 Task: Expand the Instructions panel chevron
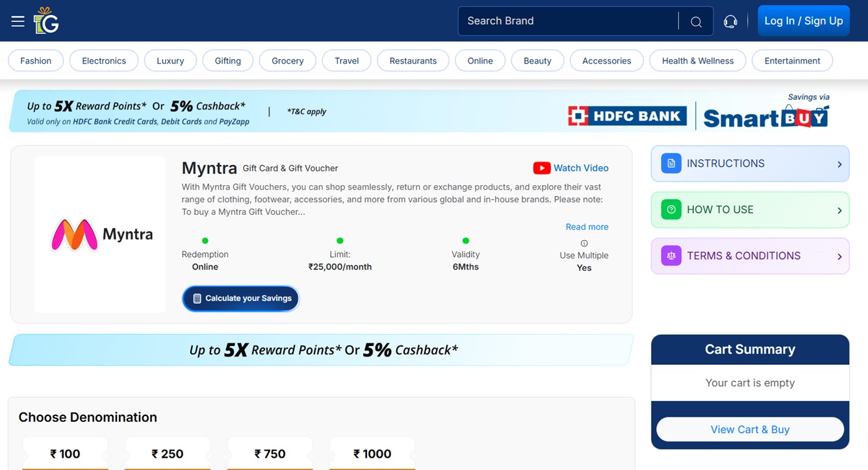point(839,164)
